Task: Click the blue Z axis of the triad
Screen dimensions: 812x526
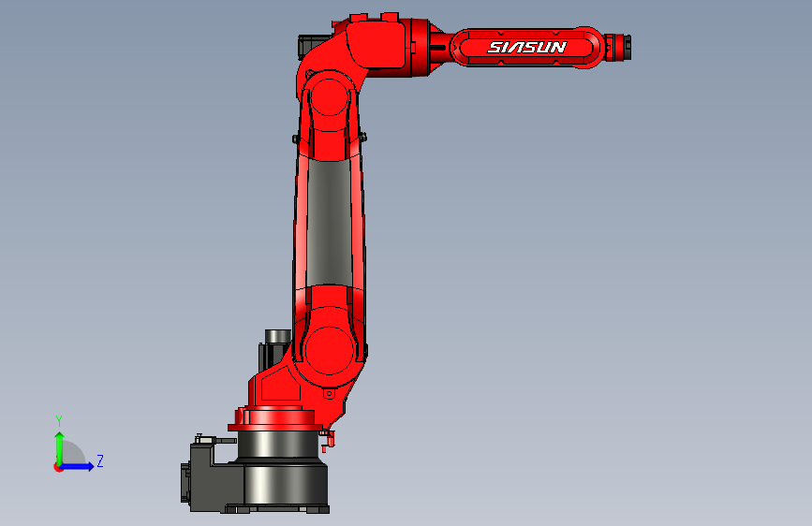Action: pyautogui.click(x=78, y=466)
